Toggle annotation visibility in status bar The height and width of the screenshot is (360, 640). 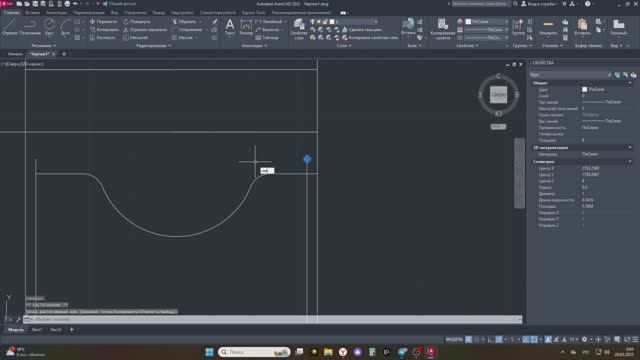click(x=548, y=340)
